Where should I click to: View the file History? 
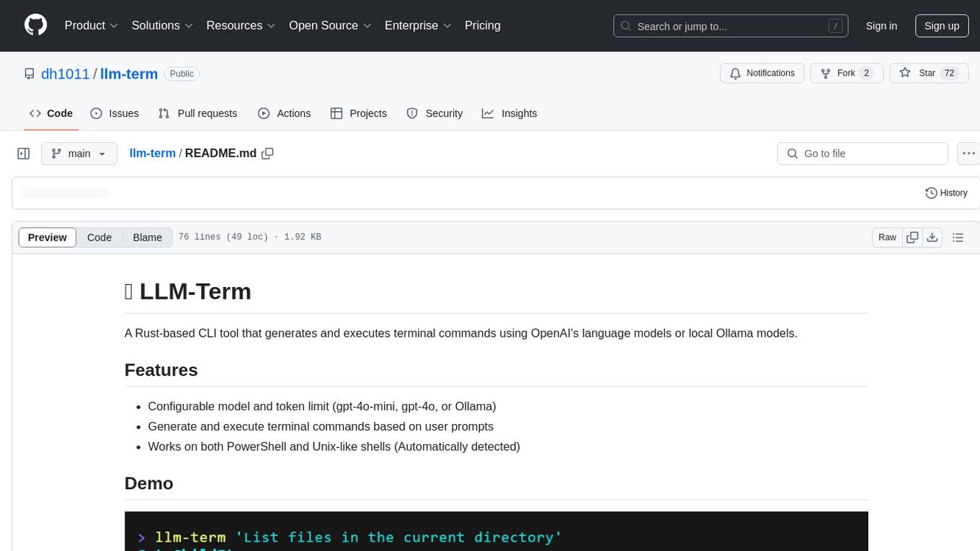tap(946, 193)
